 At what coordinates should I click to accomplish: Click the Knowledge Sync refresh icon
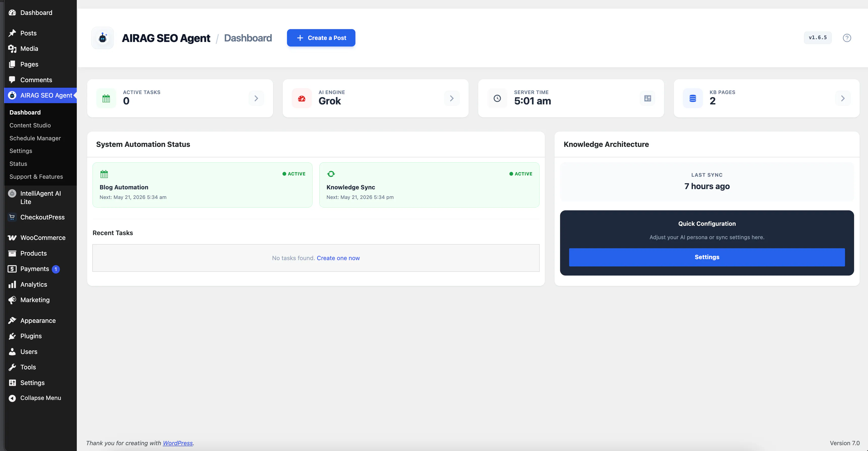click(x=331, y=174)
